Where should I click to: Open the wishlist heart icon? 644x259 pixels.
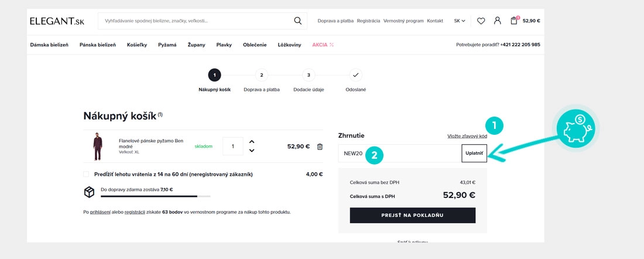tap(481, 21)
